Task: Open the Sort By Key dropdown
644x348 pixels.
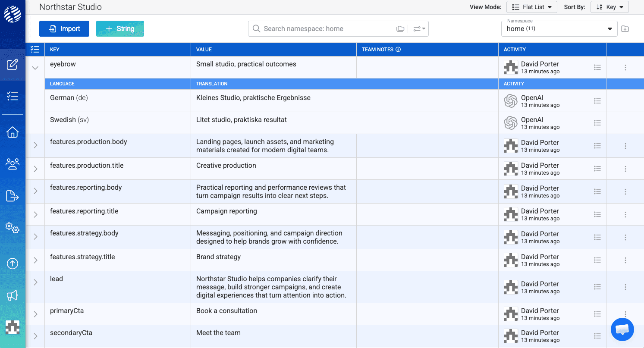Action: tap(609, 7)
